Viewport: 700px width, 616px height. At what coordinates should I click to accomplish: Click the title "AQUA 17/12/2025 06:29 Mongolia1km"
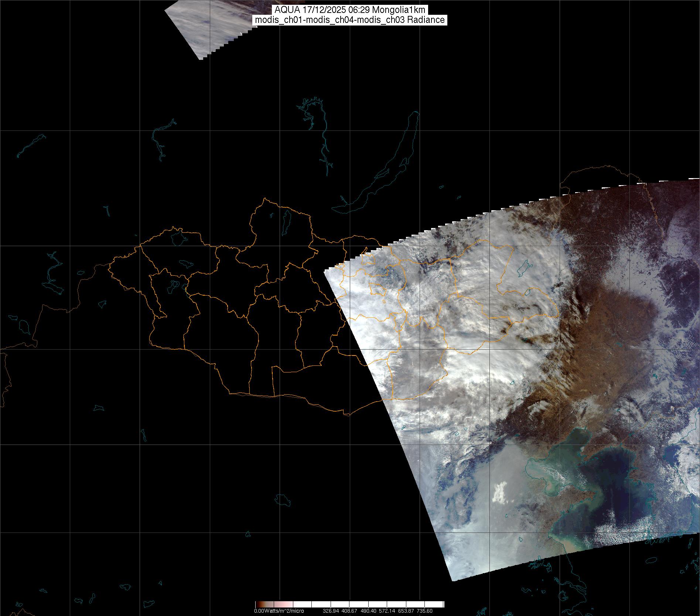(x=350, y=10)
